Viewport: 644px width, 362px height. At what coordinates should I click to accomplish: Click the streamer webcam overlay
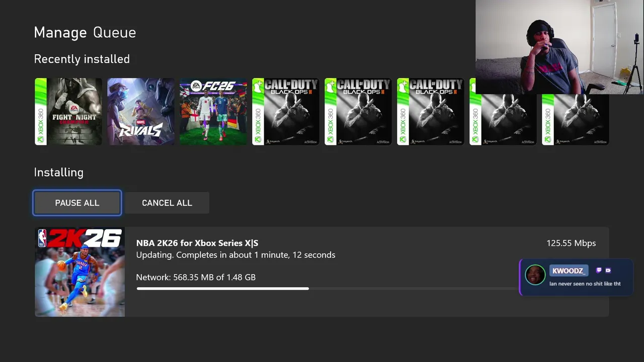[559, 47]
